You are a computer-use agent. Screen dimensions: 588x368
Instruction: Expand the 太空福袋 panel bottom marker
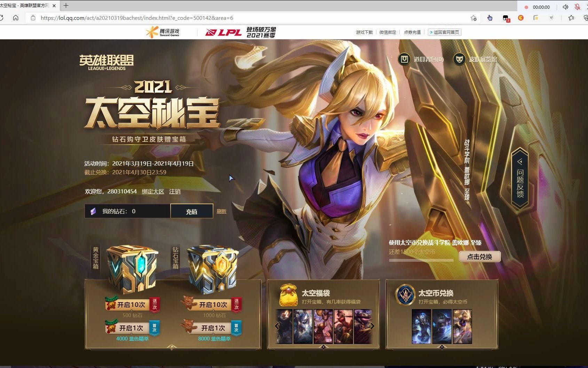point(323,347)
